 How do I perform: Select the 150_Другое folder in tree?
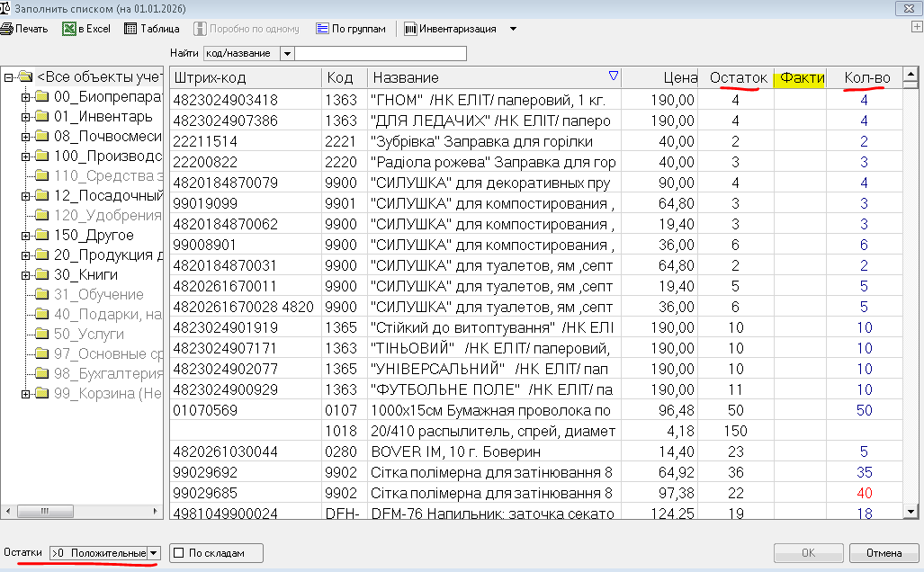point(41,236)
